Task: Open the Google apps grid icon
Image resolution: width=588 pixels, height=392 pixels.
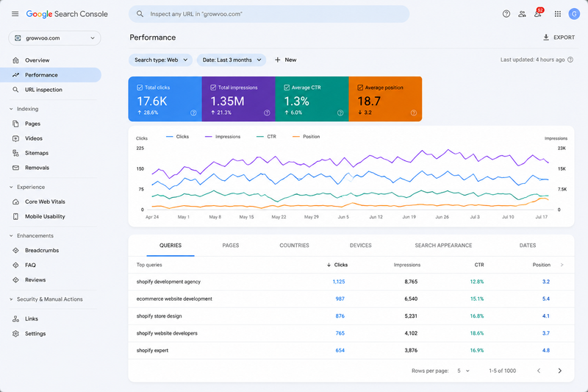Action: (x=558, y=14)
